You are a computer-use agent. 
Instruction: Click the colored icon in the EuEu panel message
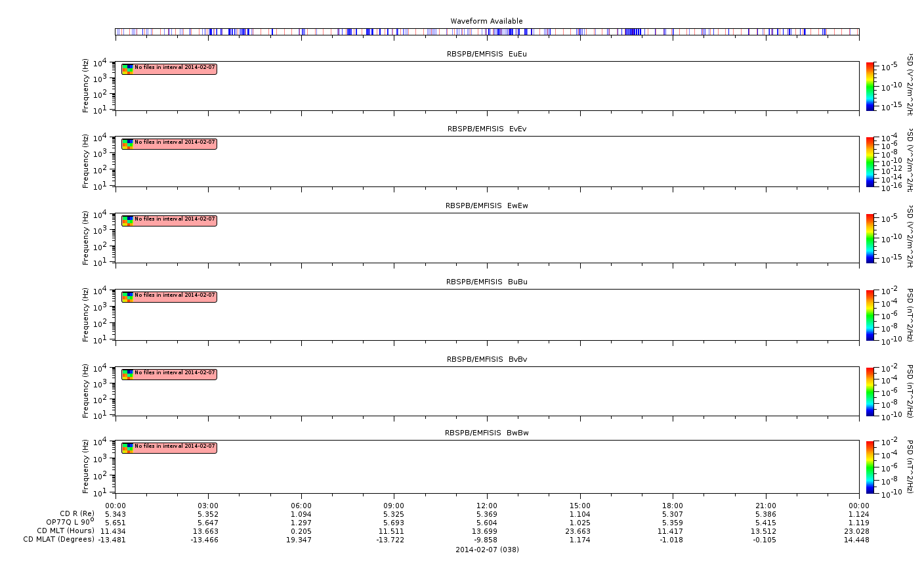point(127,69)
